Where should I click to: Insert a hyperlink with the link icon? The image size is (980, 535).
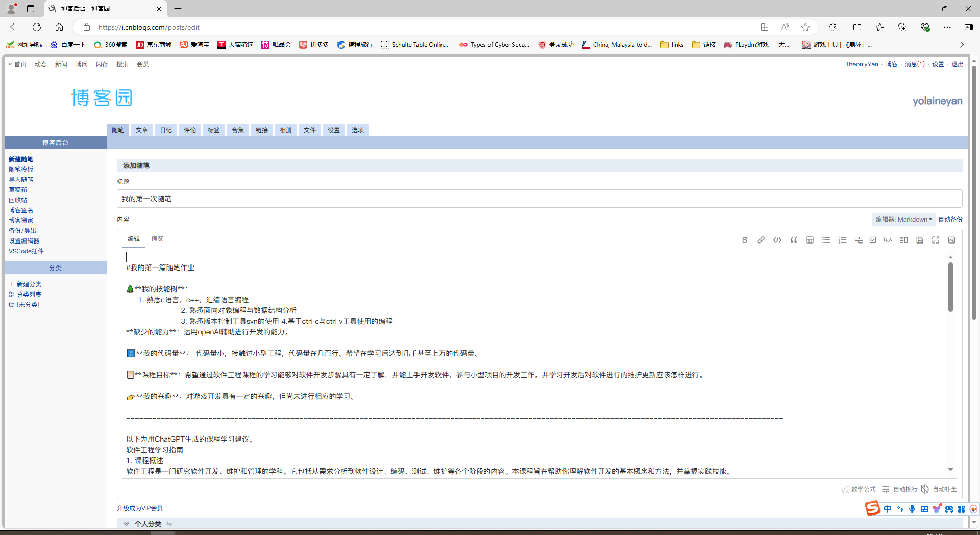pos(761,240)
